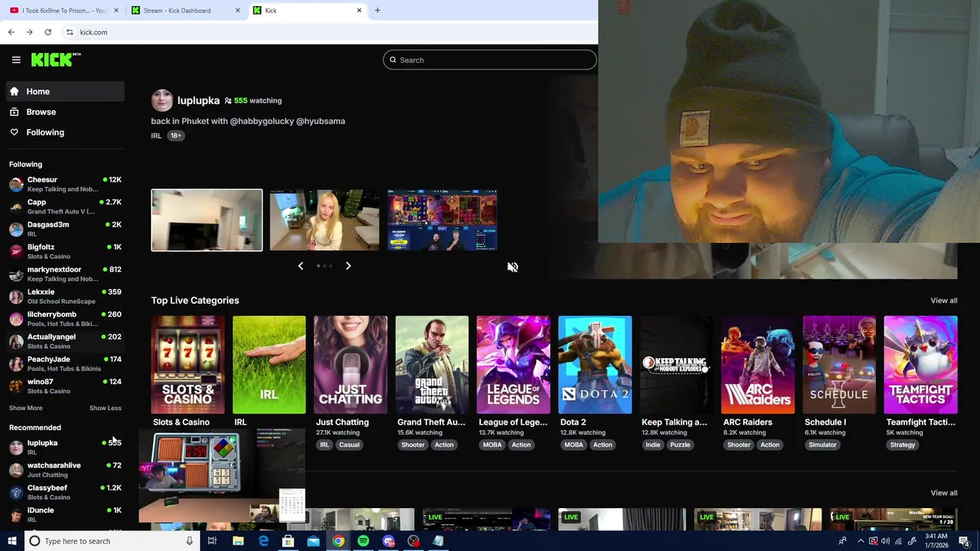The image size is (980, 551).
Task: Open the IRL category card
Action: [269, 364]
